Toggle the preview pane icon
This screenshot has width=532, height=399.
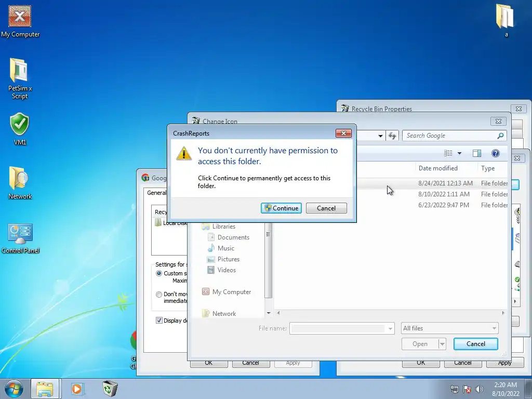click(477, 153)
